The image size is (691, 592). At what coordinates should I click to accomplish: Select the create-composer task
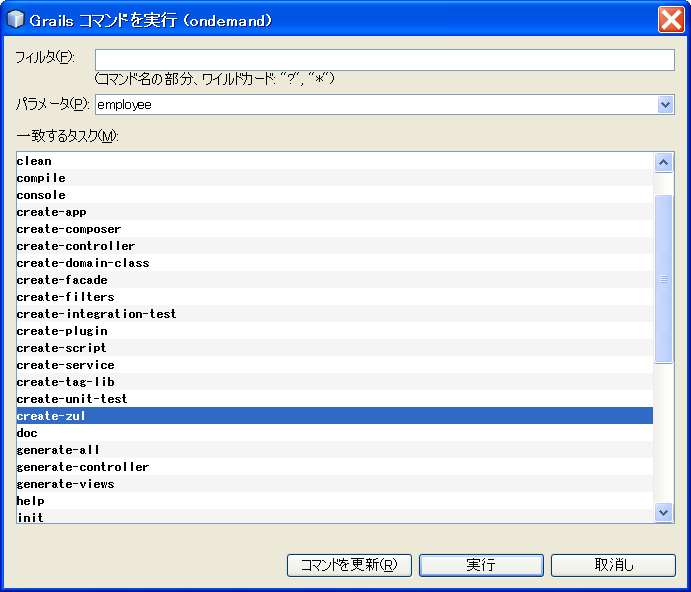(334, 229)
